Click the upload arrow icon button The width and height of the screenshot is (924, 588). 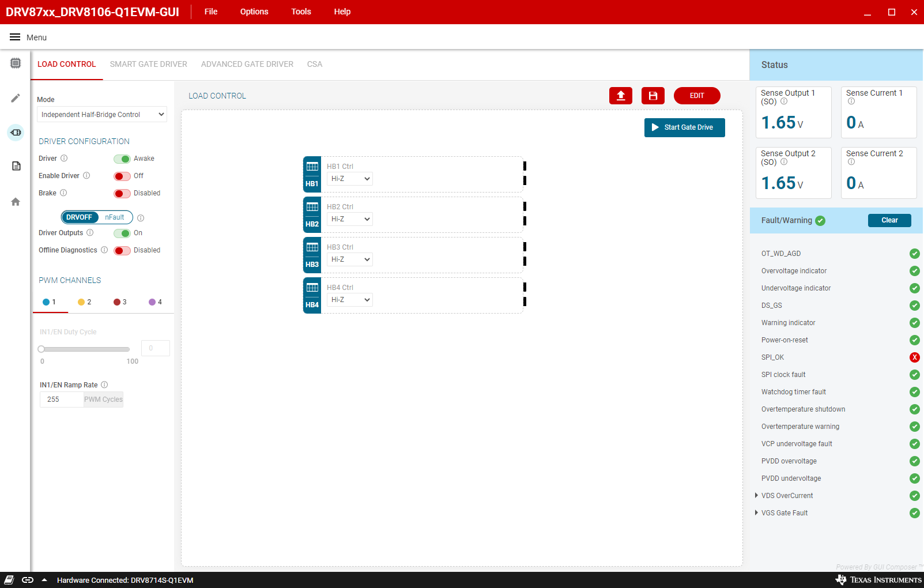tap(621, 96)
